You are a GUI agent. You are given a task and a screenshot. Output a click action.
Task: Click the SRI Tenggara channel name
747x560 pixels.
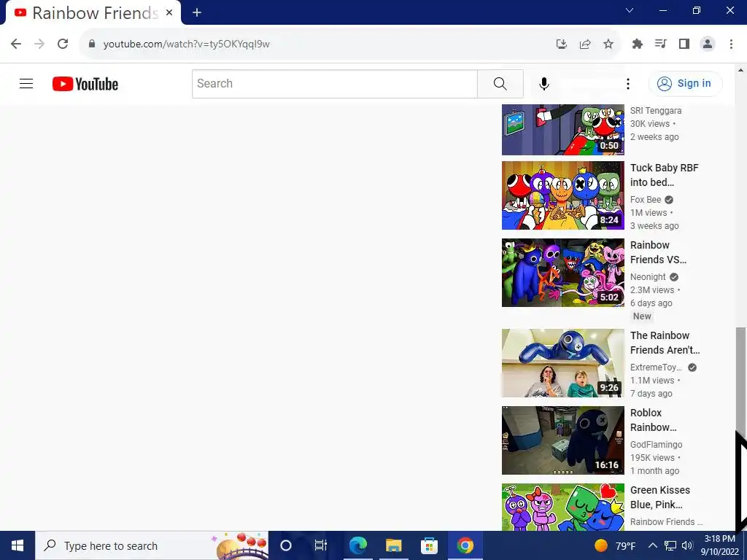tap(656, 111)
